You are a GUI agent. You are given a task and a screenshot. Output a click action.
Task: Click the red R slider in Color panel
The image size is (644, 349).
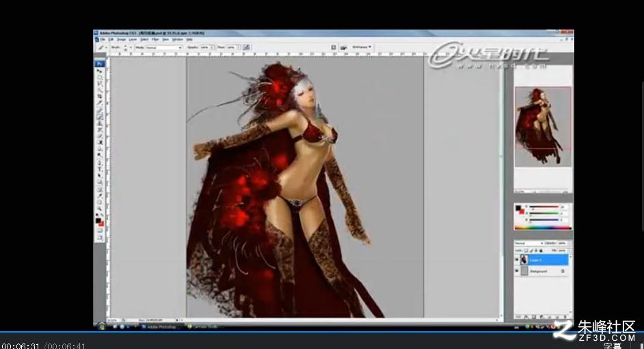(x=544, y=207)
